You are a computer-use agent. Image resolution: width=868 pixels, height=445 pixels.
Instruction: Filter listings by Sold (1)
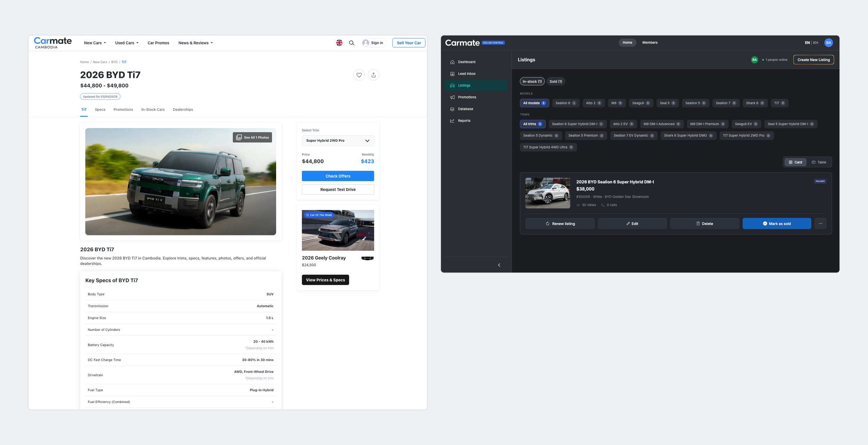pos(556,81)
